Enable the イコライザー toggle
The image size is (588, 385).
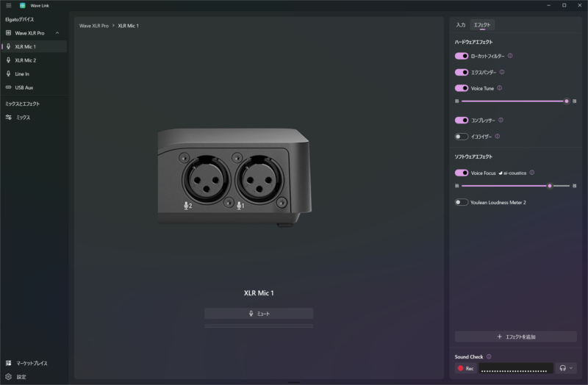(462, 137)
